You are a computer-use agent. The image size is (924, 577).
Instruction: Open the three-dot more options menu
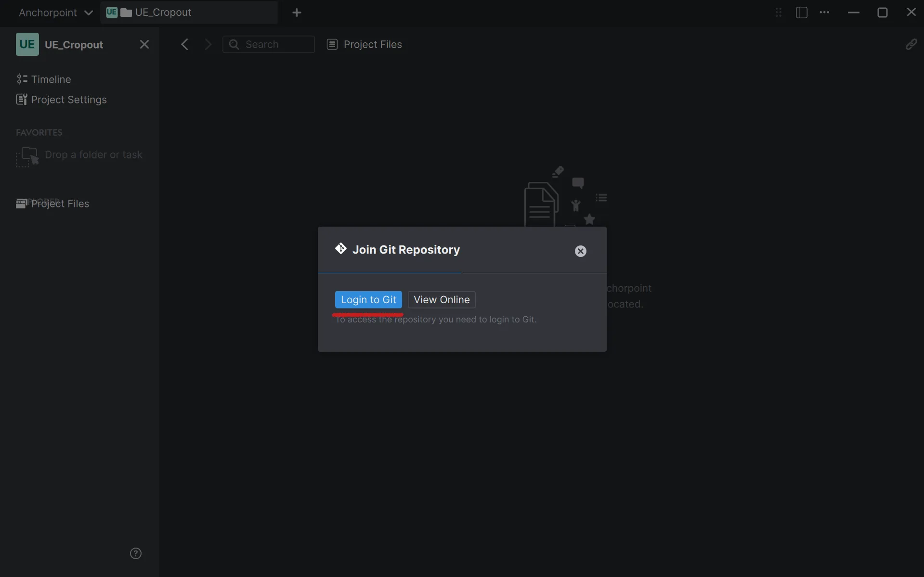824,13
